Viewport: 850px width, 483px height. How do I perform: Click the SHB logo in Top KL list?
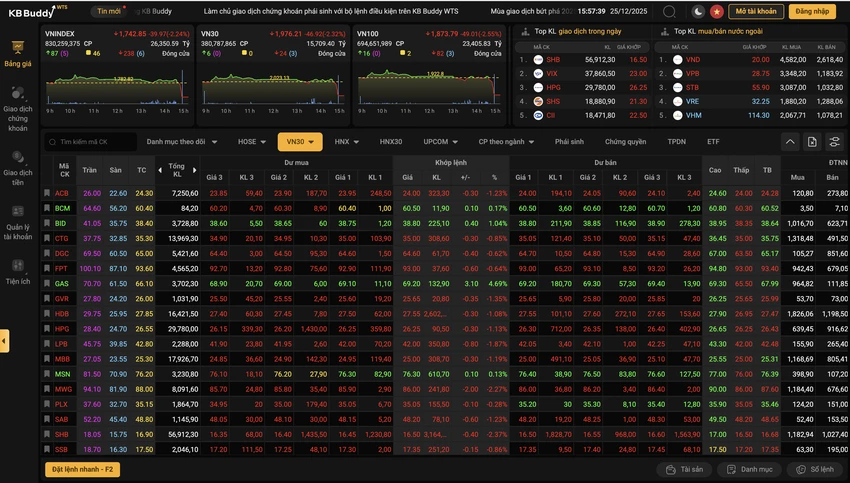(538, 60)
